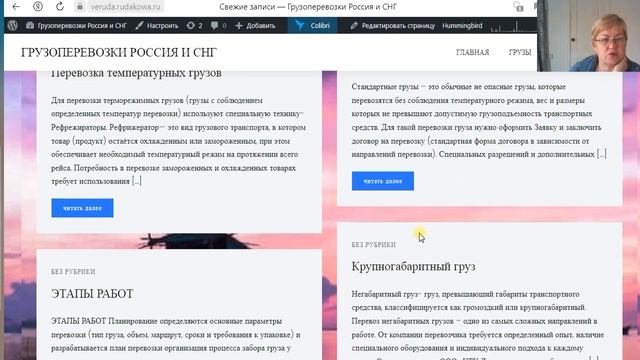Image resolution: width=640 pixels, height=360 pixels.
Task: Click the veruda.rudakowa.ru address field
Action: click(125, 7)
